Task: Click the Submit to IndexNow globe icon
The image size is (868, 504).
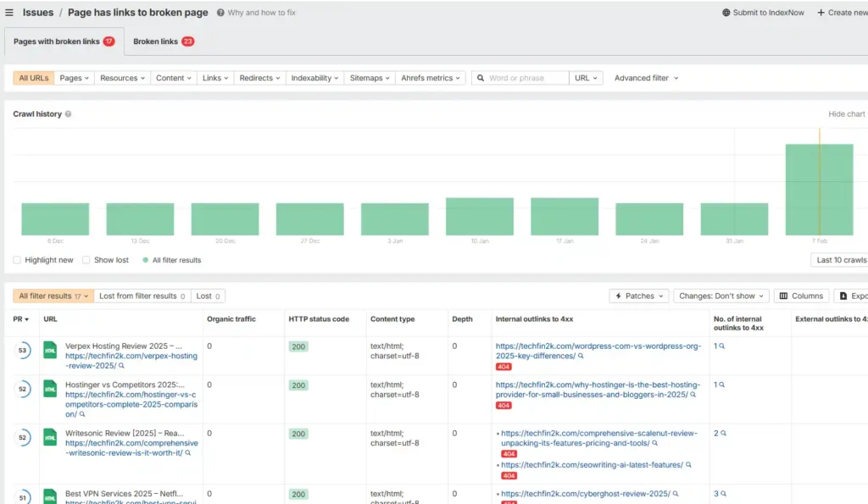Action: (x=726, y=12)
